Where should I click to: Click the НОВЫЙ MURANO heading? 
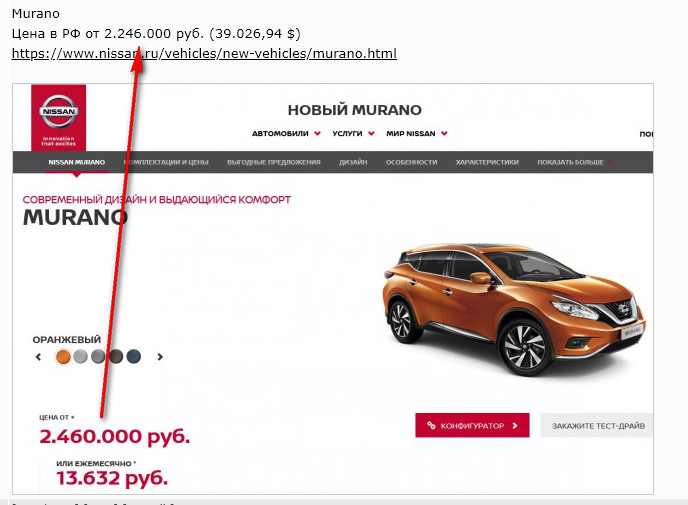355,110
